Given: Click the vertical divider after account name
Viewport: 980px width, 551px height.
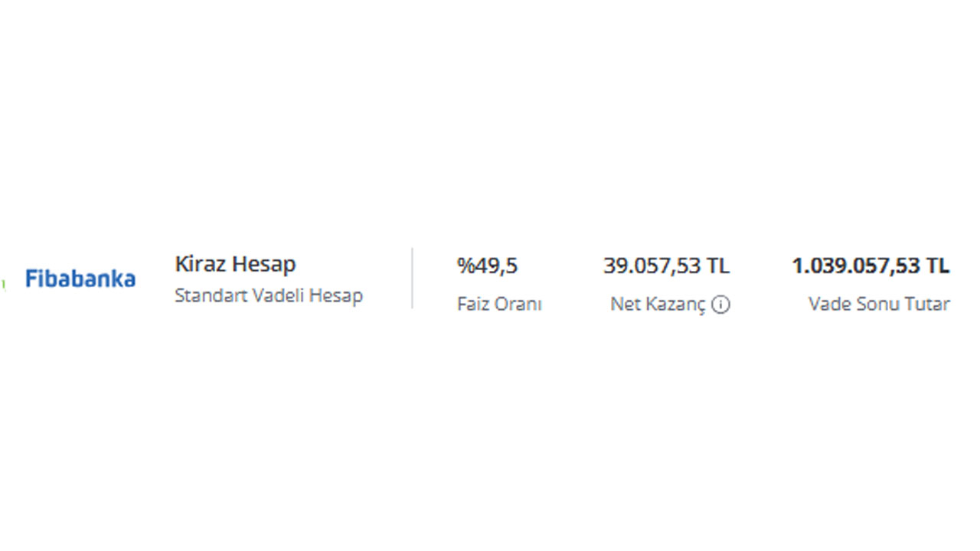Looking at the screenshot, I should point(412,278).
